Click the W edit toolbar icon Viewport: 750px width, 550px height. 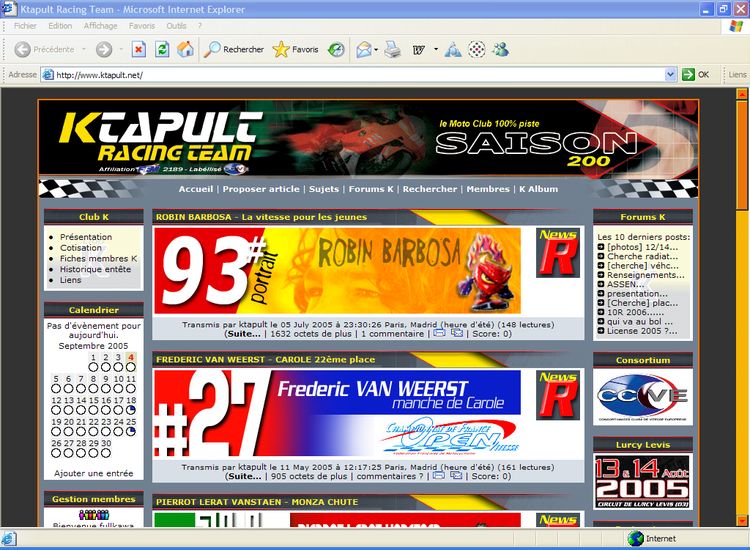tap(419, 49)
